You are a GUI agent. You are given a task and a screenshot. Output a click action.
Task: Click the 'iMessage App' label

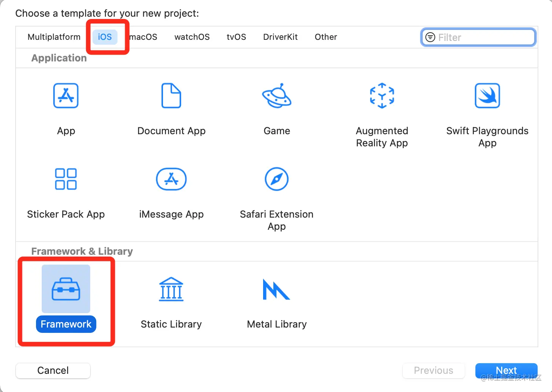click(171, 214)
